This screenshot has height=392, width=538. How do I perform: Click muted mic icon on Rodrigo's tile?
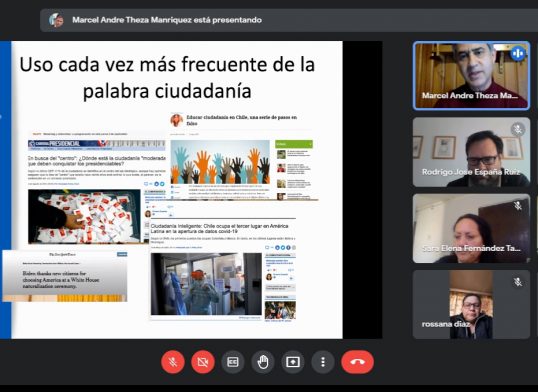tap(518, 130)
